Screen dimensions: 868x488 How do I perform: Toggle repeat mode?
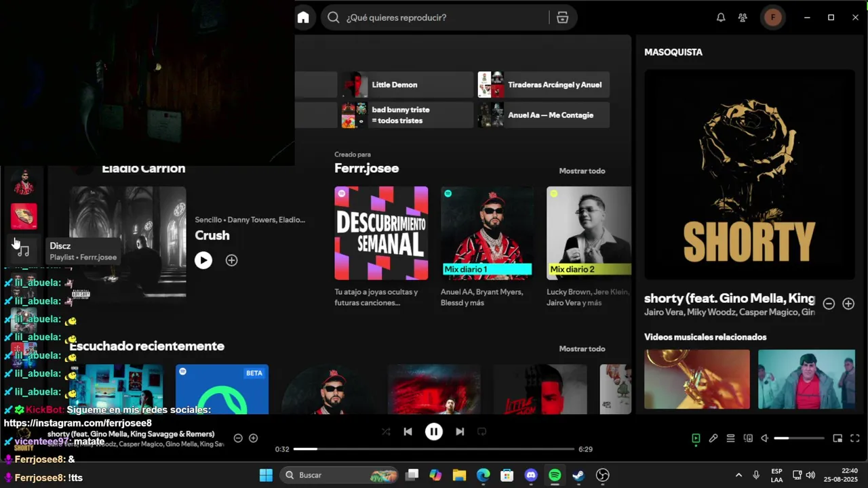click(481, 431)
